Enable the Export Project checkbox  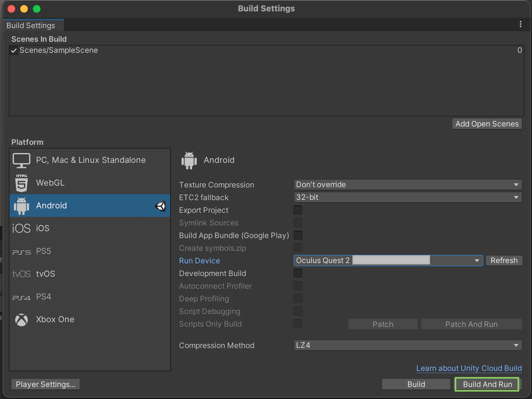click(298, 210)
